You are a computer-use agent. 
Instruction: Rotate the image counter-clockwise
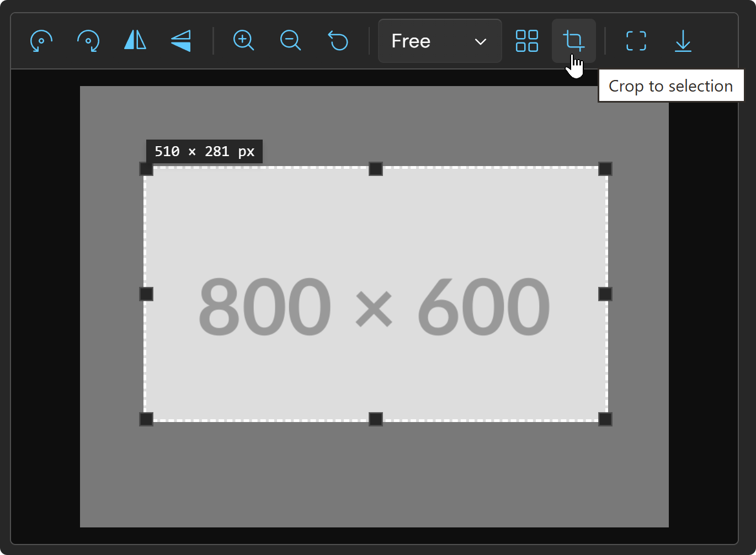coord(41,41)
